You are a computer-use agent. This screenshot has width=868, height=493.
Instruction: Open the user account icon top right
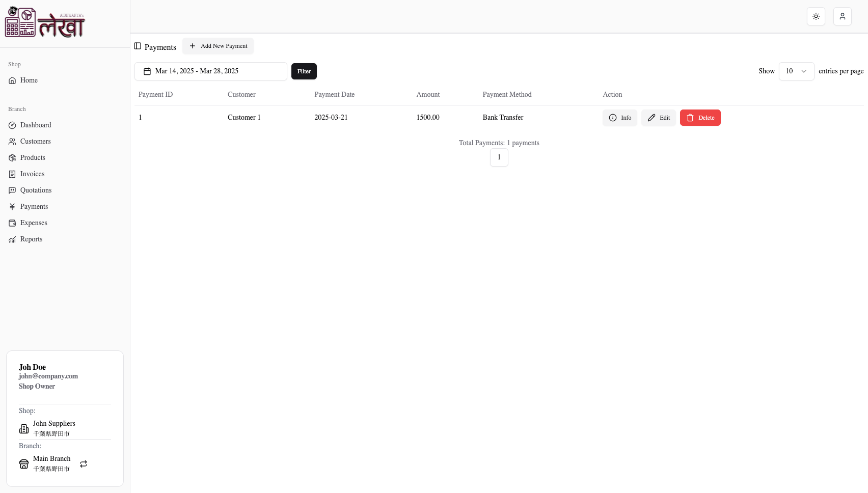(842, 16)
